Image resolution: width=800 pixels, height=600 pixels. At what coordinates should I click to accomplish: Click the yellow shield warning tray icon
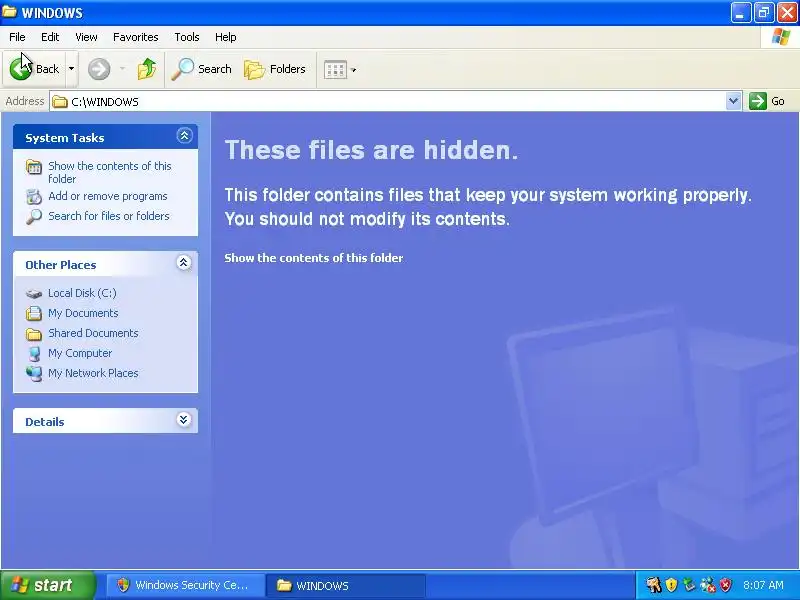671,585
